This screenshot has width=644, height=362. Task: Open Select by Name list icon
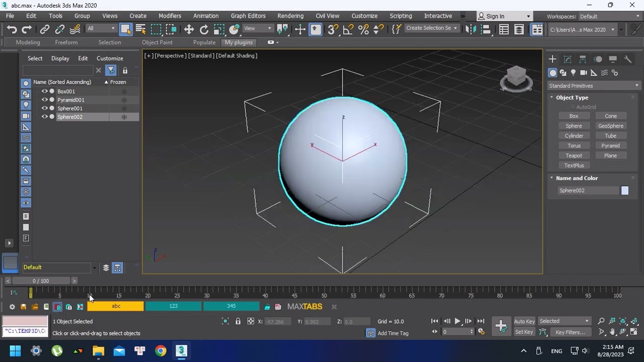tap(141, 30)
